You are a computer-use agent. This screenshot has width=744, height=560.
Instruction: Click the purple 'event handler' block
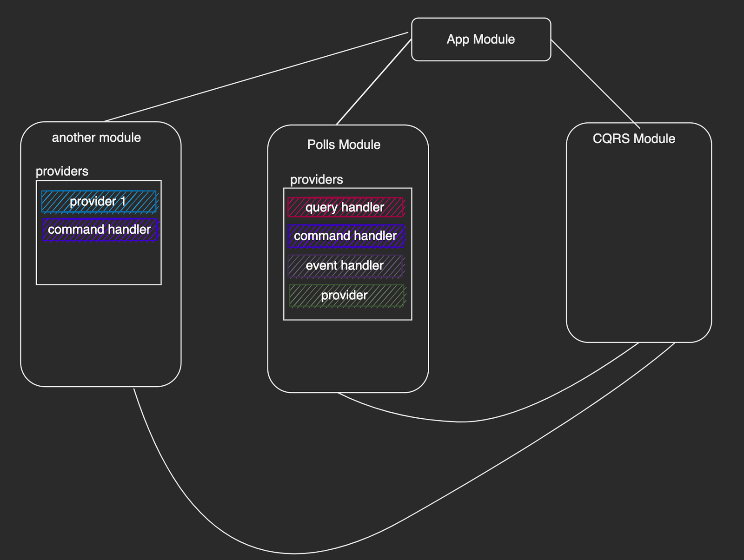[x=346, y=265]
